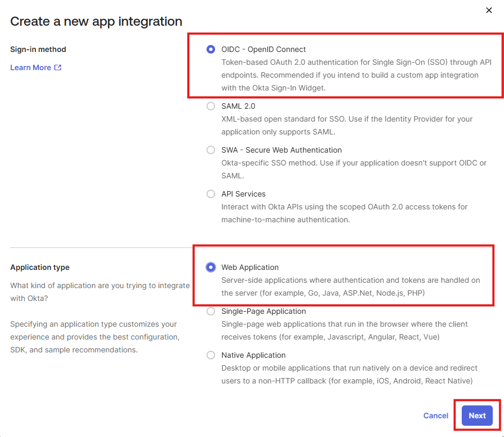Click the "SWA - Secure Web Authentication" label
The height and width of the screenshot is (437, 504).
pos(281,150)
